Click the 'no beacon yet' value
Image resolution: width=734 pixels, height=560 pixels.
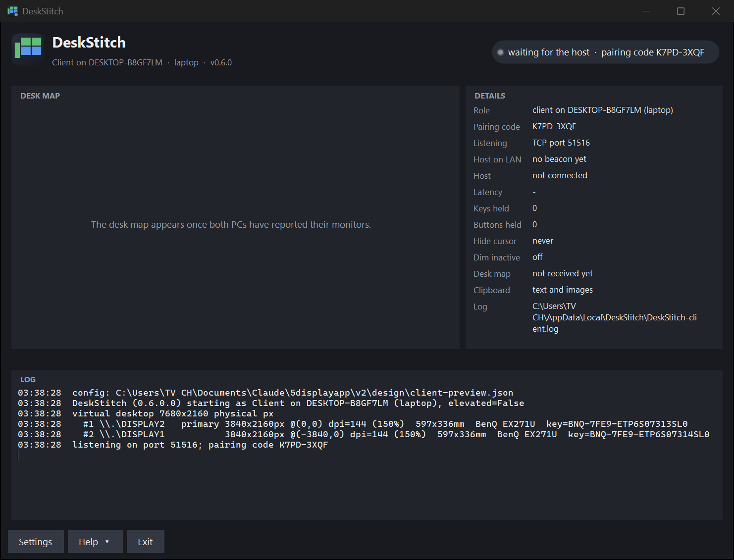(x=559, y=159)
